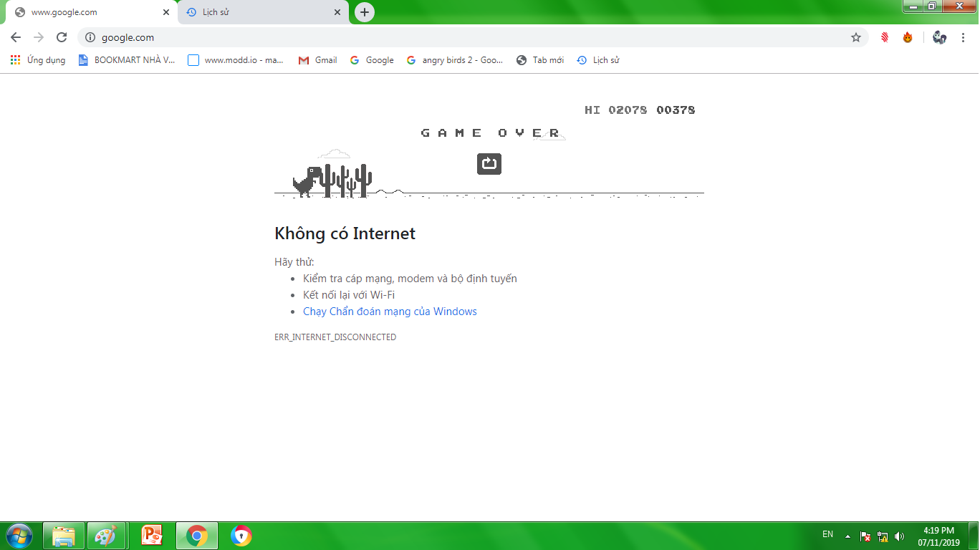Image resolution: width=980 pixels, height=550 pixels.
Task: Go back with the browser back arrow
Action: click(16, 37)
